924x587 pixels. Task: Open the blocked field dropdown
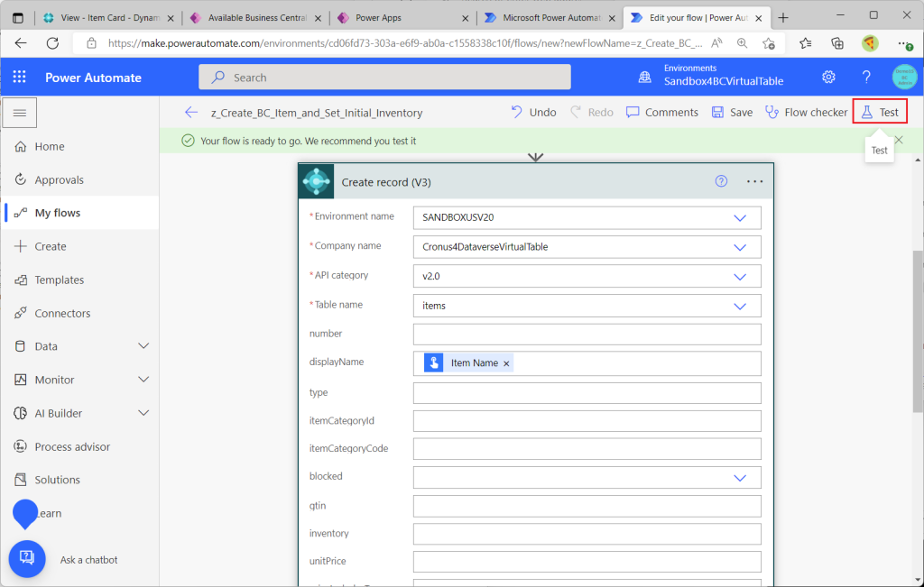pyautogui.click(x=740, y=478)
